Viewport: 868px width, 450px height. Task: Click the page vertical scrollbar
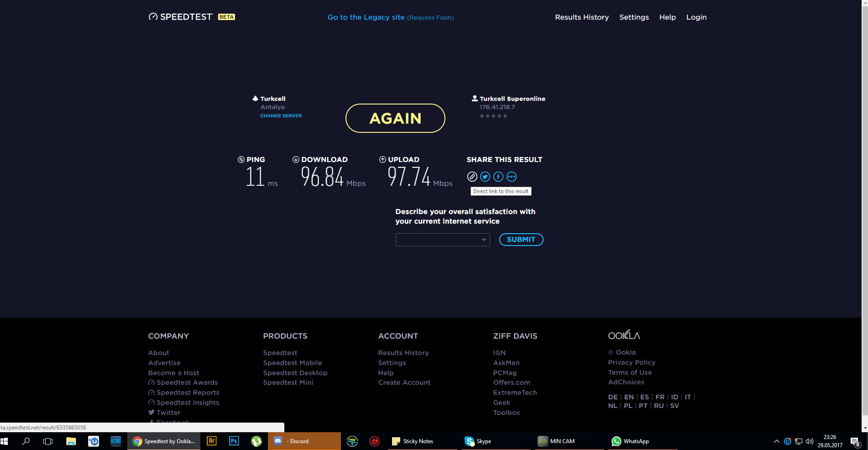tap(865, 216)
